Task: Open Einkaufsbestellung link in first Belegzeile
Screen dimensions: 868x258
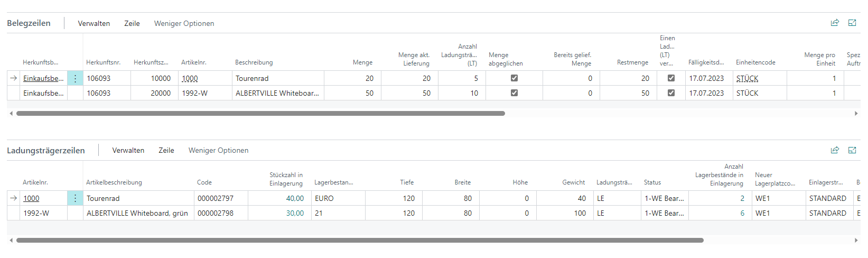Action: (x=43, y=78)
